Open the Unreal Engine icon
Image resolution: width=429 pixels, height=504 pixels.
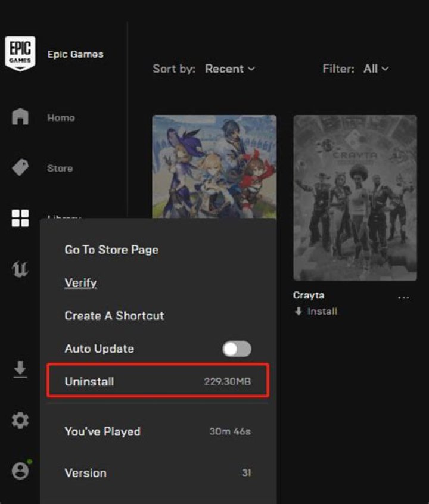pyautogui.click(x=20, y=270)
